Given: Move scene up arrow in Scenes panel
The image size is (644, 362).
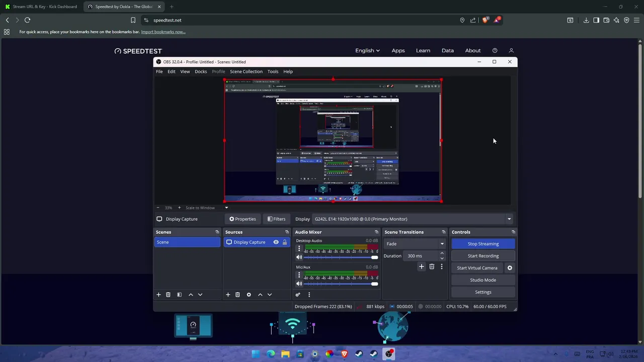Looking at the screenshot, I should tap(191, 295).
